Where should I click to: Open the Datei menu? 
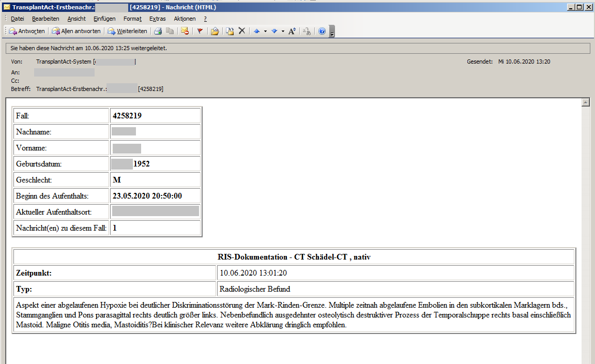(x=18, y=19)
